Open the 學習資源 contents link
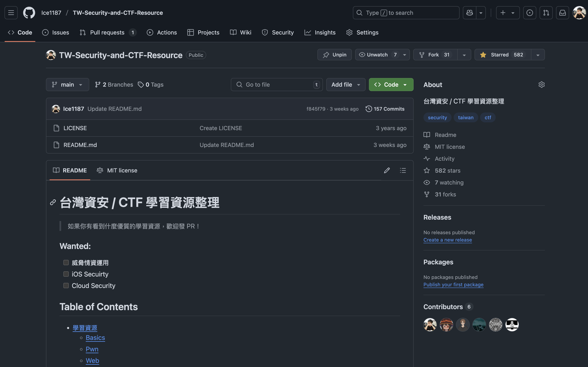This screenshot has width=588, height=367. click(x=85, y=328)
